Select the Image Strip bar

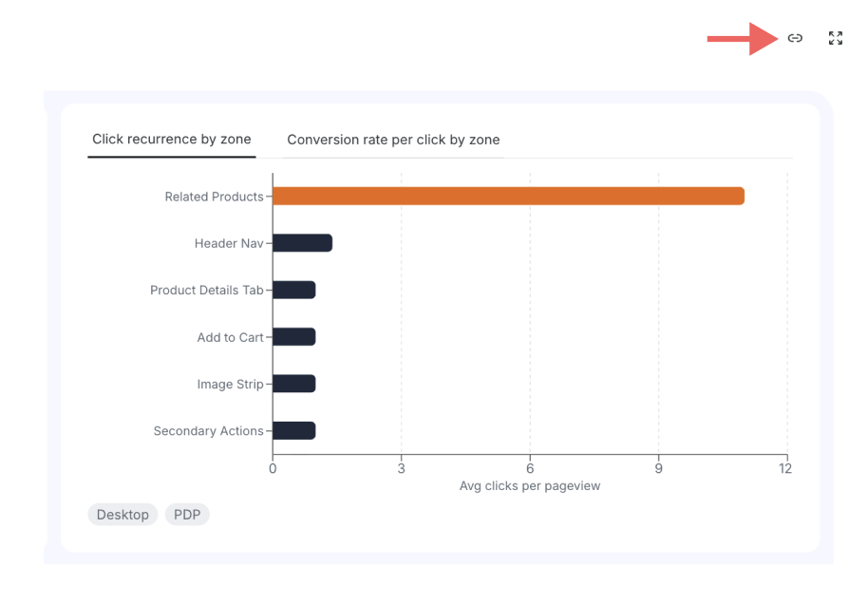(294, 384)
